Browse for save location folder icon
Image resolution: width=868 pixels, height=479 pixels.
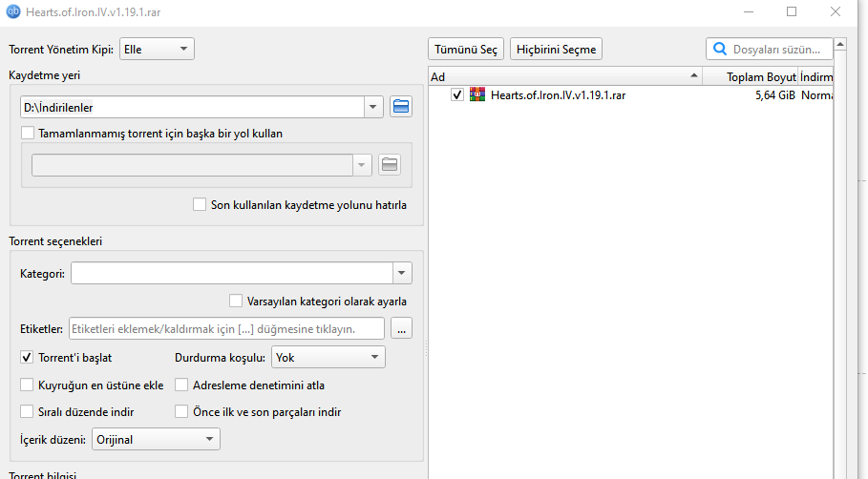tap(401, 107)
